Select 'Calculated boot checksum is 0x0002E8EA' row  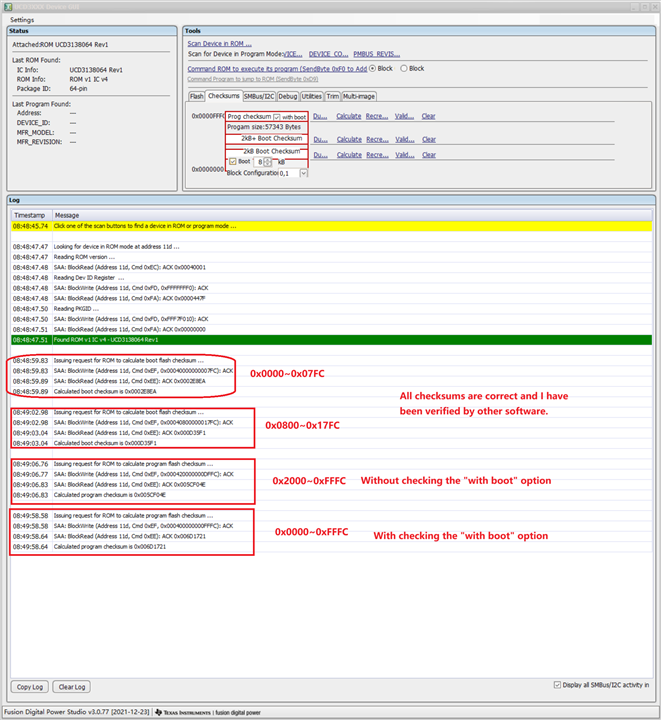click(331, 392)
